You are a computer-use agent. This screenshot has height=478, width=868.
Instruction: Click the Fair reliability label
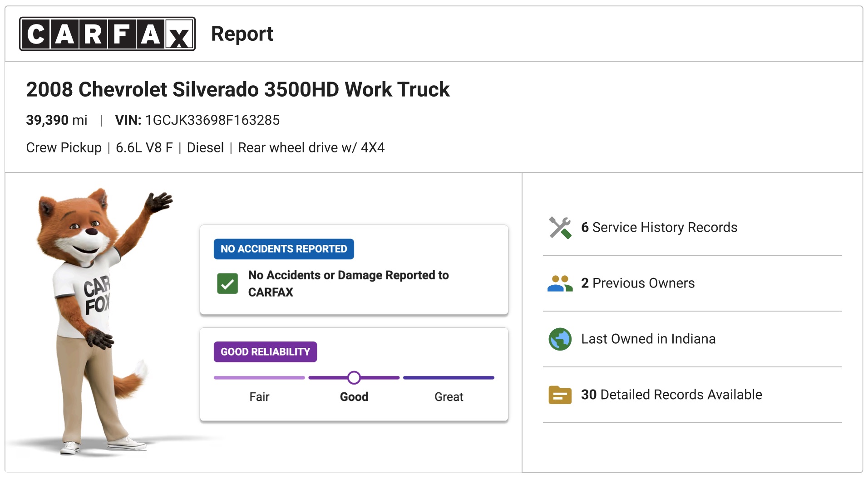(x=259, y=397)
